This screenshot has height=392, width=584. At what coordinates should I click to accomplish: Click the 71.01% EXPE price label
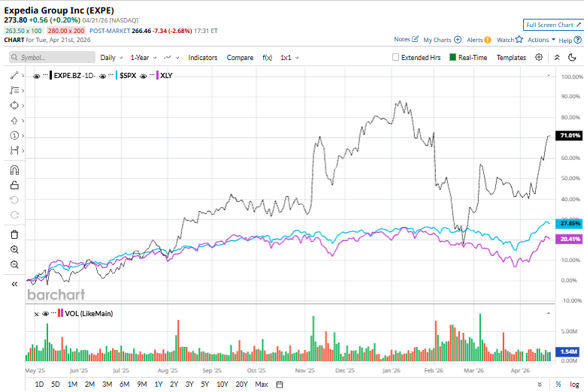tap(569, 135)
